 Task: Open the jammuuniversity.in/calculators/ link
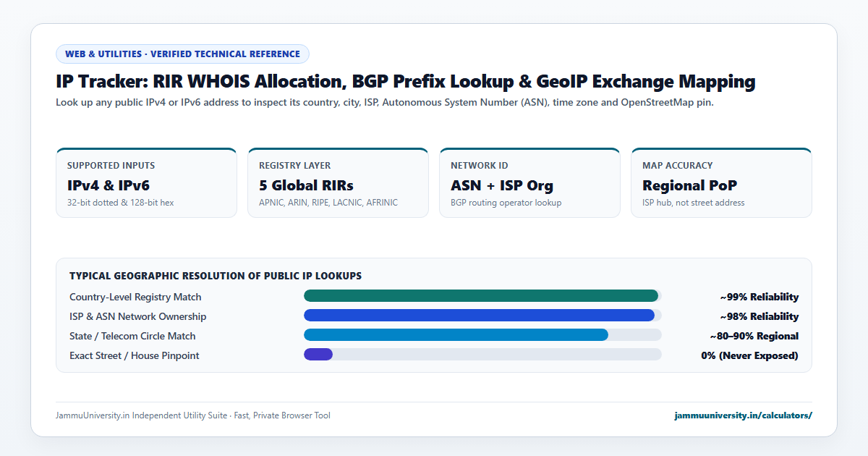[743, 415]
